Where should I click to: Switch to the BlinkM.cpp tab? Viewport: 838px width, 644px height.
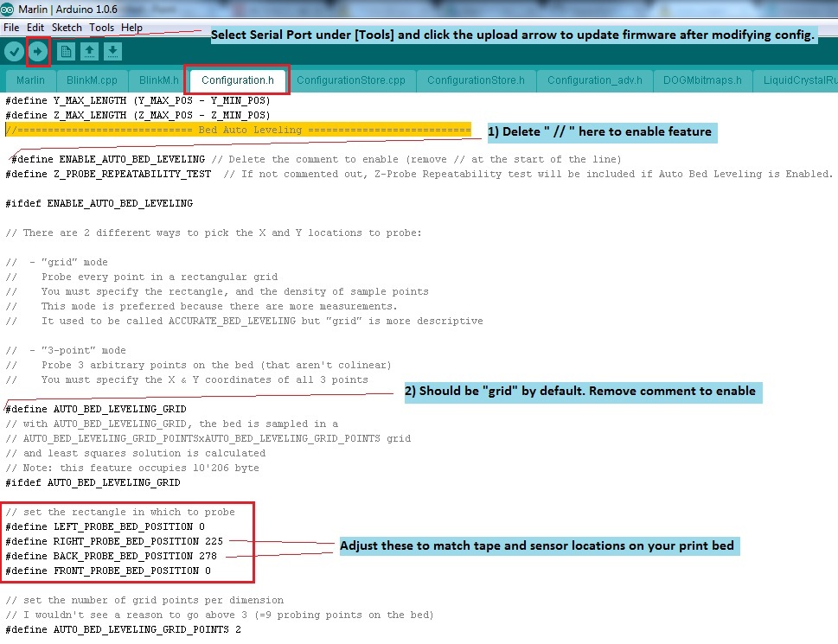coord(92,80)
